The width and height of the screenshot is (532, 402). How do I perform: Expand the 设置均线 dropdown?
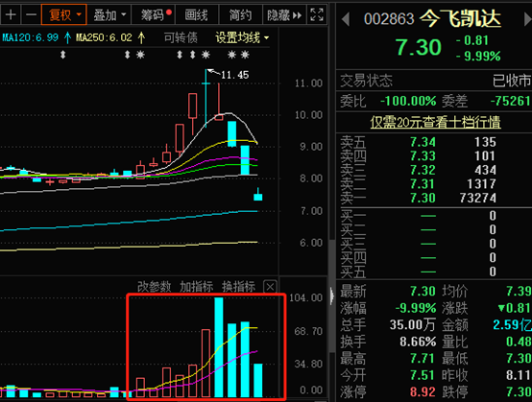(242, 37)
